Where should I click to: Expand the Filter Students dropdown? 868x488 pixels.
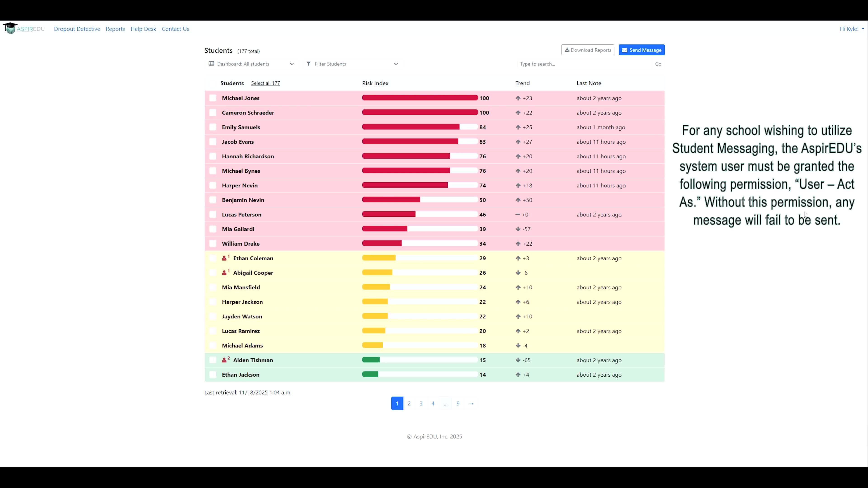[352, 64]
